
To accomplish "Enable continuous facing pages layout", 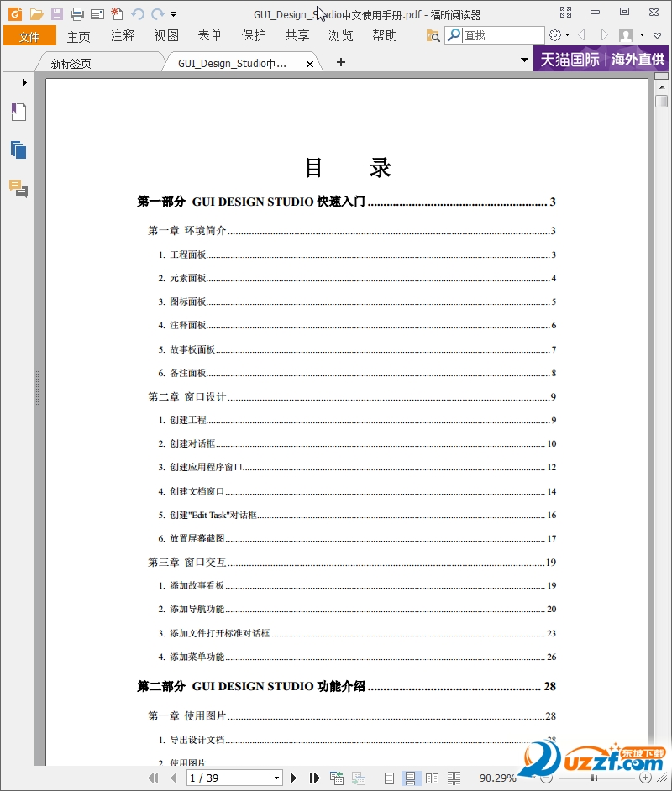I will 454,778.
